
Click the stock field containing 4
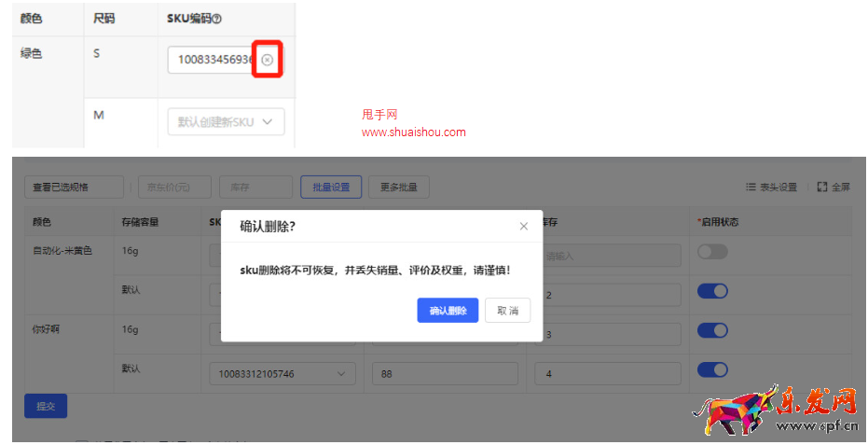(x=608, y=374)
